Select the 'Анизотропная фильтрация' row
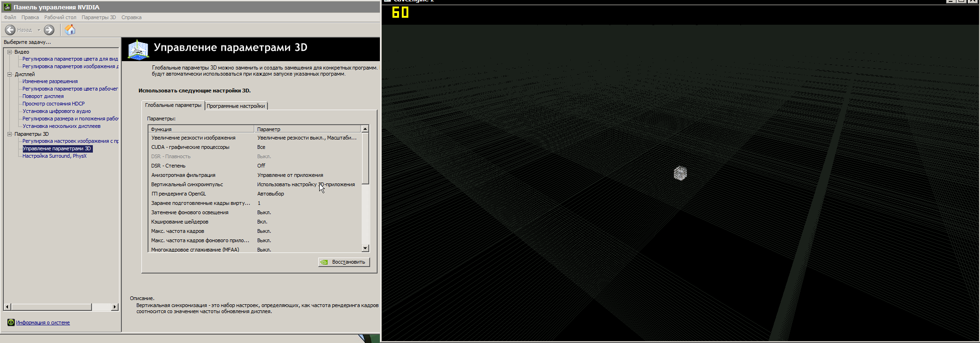This screenshot has width=980, height=343. [x=255, y=175]
